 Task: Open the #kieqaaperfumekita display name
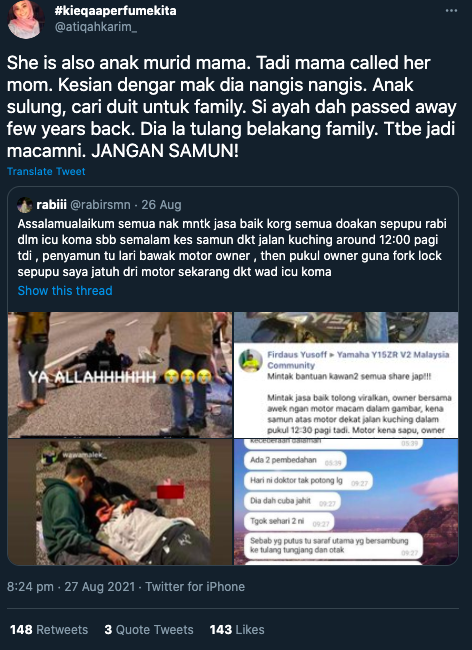pos(116,10)
